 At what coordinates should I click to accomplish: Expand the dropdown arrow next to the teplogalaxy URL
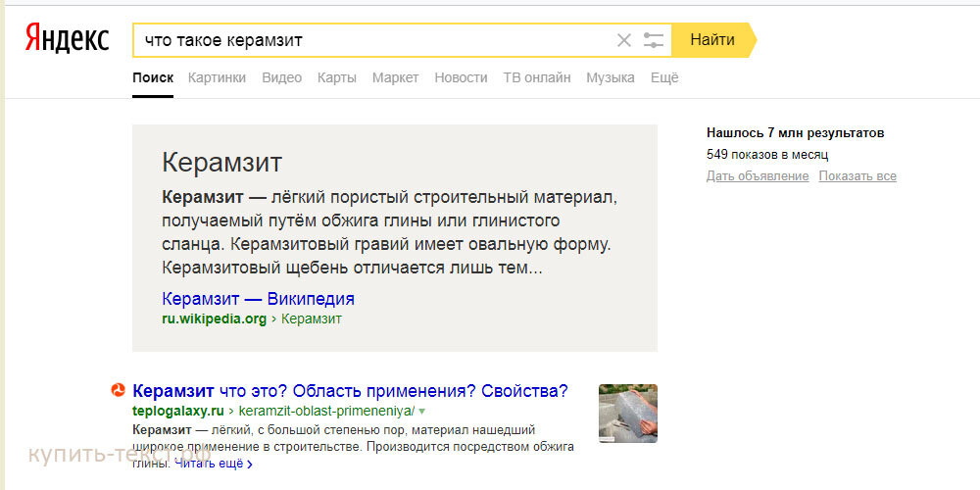point(421,412)
